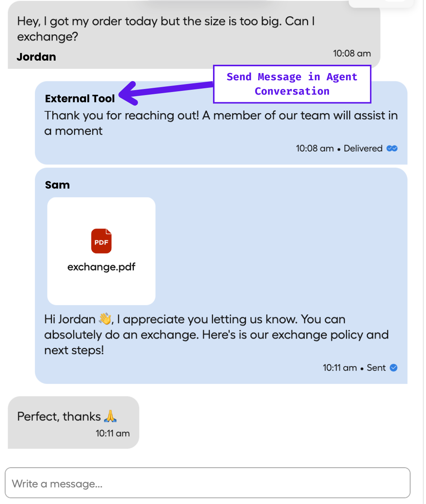Select the Perfect, thanks message bubble
Screen dimensions: 426x504
[x=74, y=422]
